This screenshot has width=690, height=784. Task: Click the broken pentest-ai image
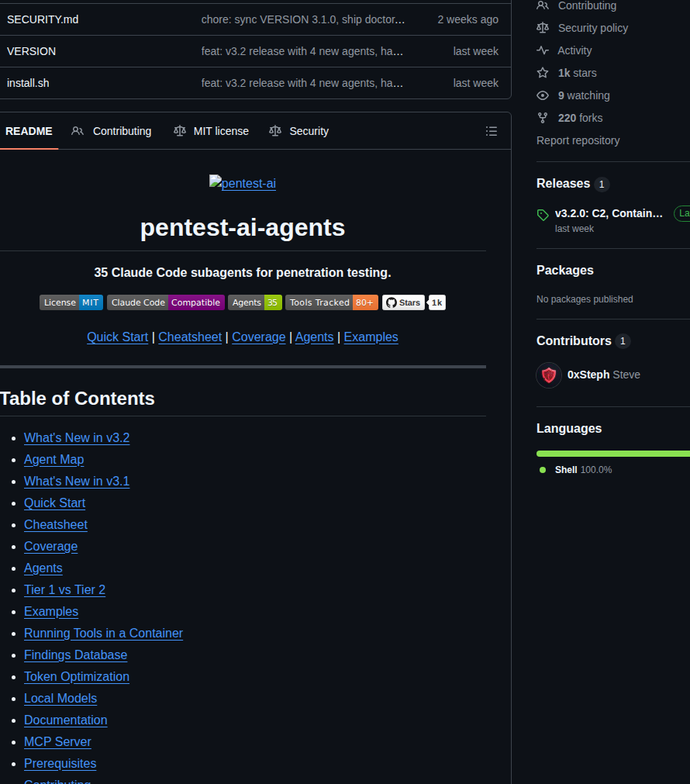243,183
